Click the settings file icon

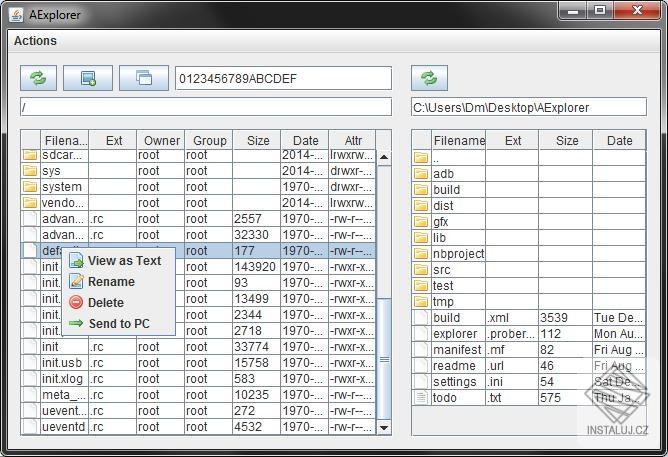pyautogui.click(x=421, y=382)
